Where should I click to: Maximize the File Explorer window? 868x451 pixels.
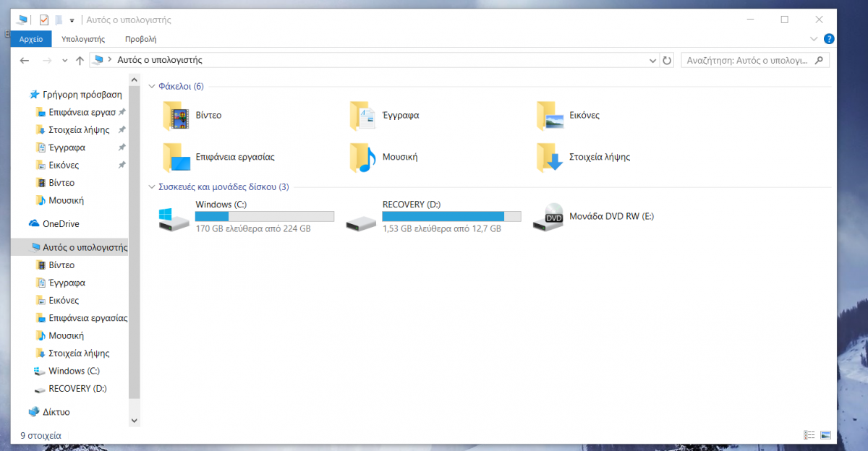(x=785, y=20)
